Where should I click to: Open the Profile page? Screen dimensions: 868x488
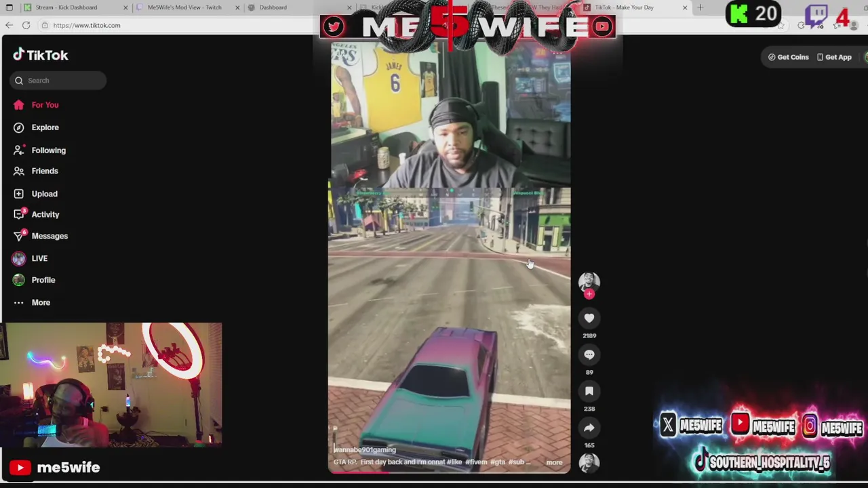pos(43,280)
